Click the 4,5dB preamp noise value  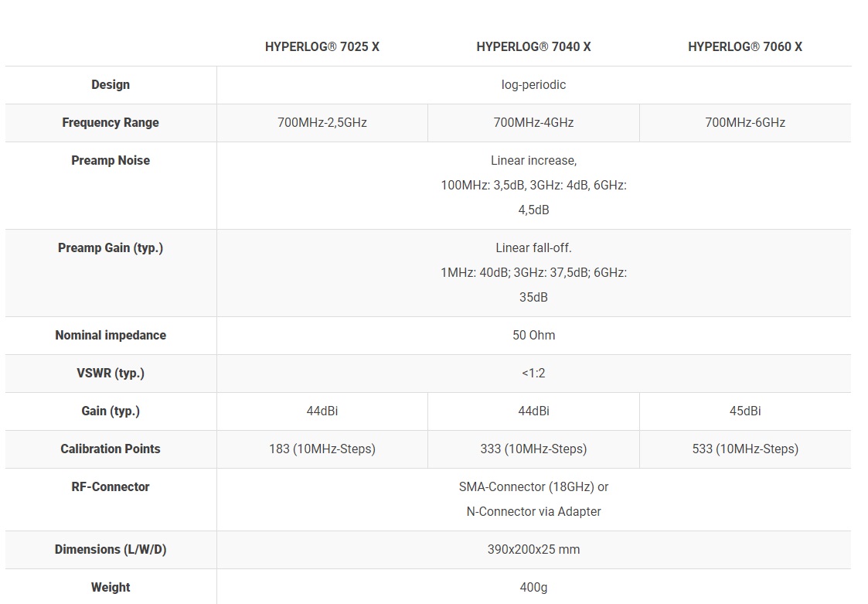pos(533,210)
